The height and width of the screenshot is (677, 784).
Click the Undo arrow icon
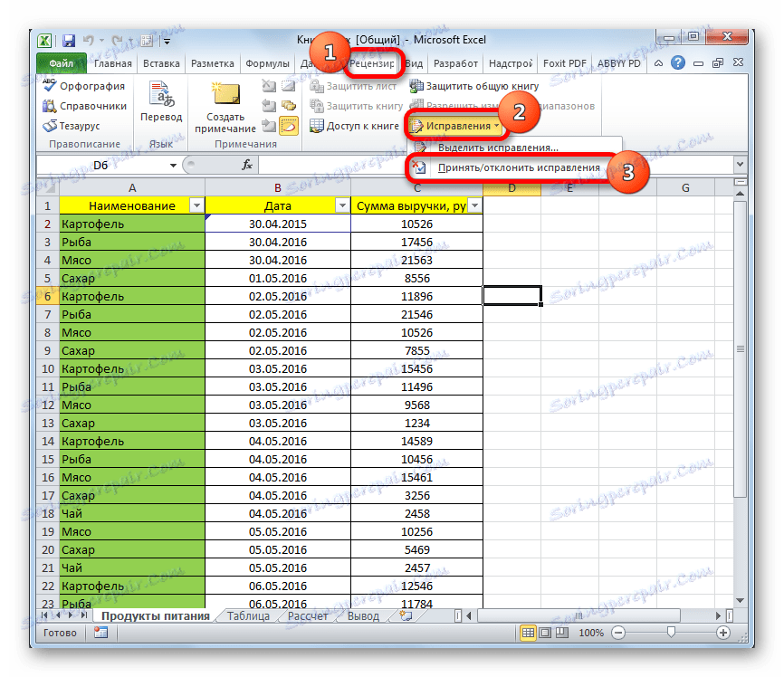coord(89,41)
